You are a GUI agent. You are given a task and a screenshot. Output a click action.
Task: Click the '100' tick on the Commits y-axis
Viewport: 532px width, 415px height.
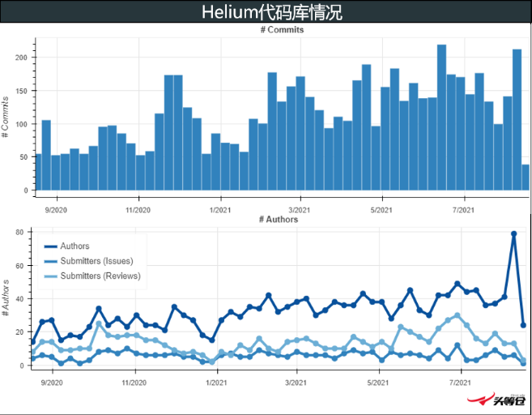(x=21, y=124)
